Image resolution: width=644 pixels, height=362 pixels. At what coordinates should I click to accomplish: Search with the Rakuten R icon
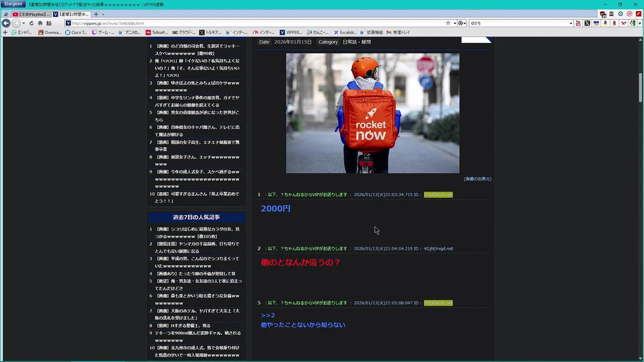pyautogui.click(x=614, y=23)
